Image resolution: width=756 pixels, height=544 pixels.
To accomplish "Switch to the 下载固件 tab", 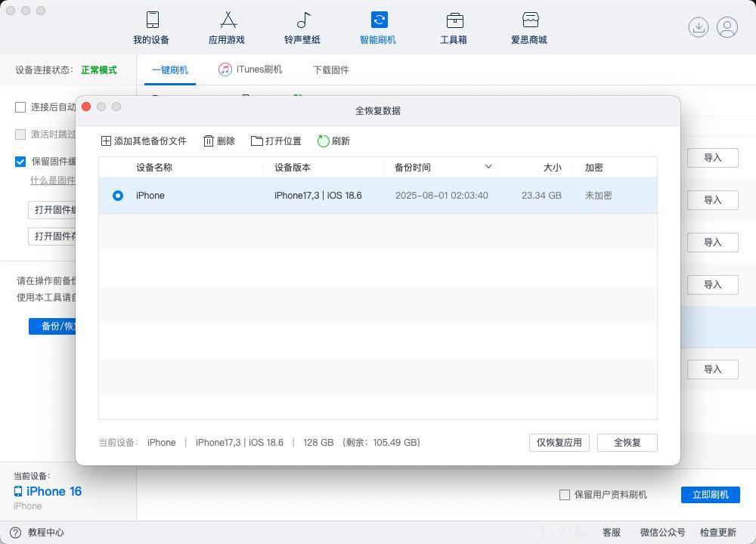I will point(331,70).
